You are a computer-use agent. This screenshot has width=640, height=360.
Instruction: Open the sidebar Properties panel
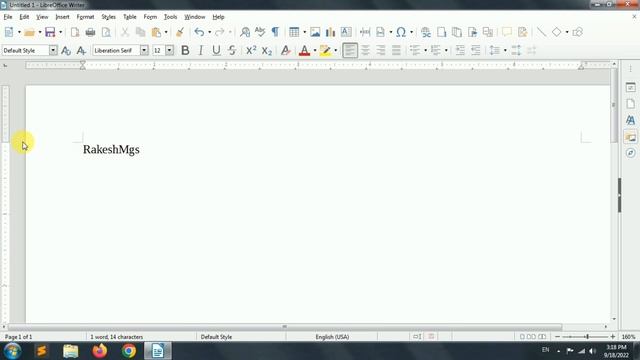630,87
